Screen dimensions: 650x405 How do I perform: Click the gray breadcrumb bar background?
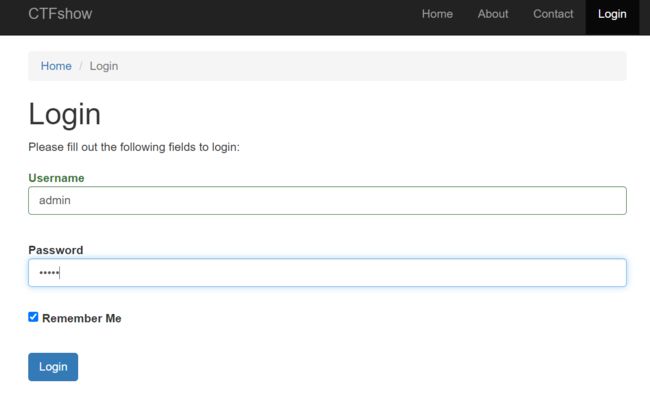373,66
